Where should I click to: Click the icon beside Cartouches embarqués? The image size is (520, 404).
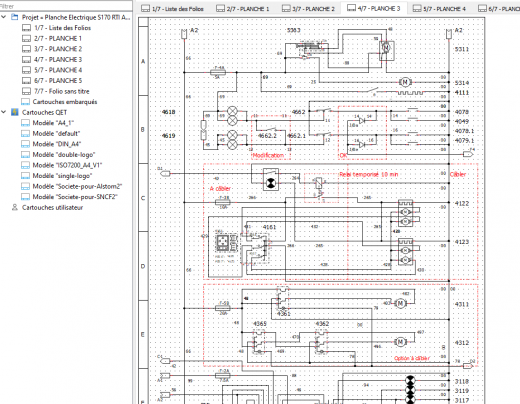pos(25,102)
